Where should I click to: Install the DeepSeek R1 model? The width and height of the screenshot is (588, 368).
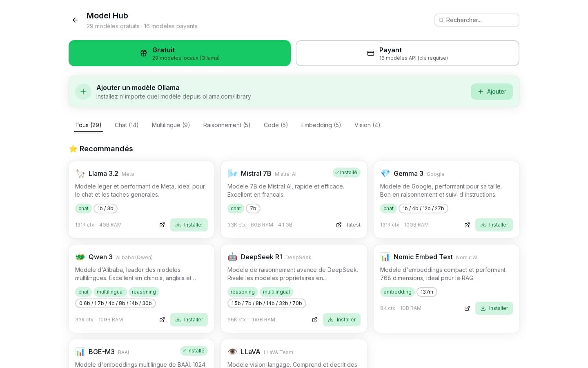click(x=342, y=320)
